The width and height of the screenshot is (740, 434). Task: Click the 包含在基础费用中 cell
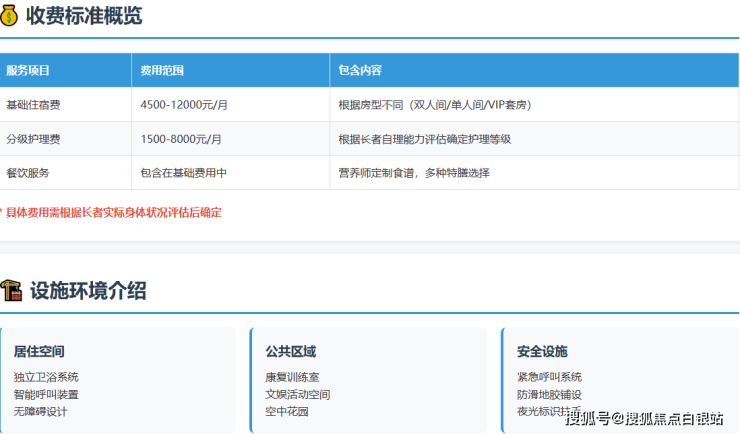(x=184, y=173)
